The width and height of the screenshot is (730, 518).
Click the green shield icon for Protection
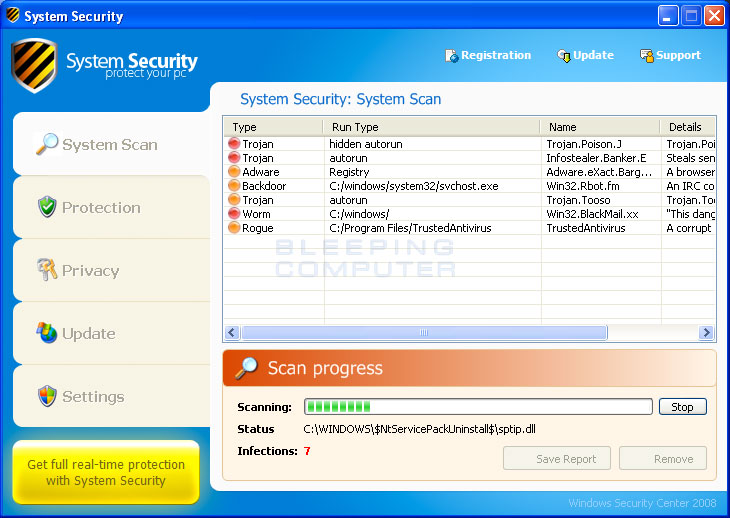click(x=47, y=207)
